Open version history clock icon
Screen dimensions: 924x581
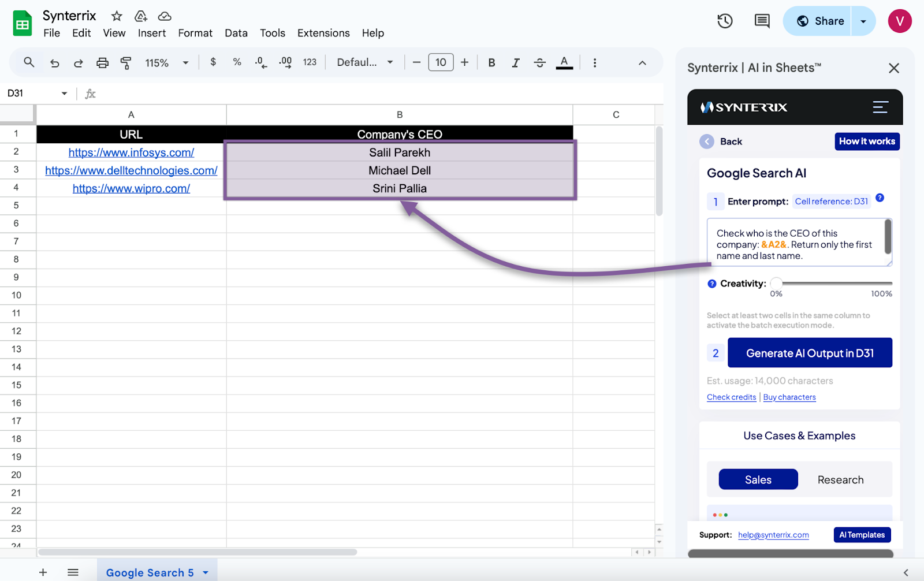click(x=725, y=21)
